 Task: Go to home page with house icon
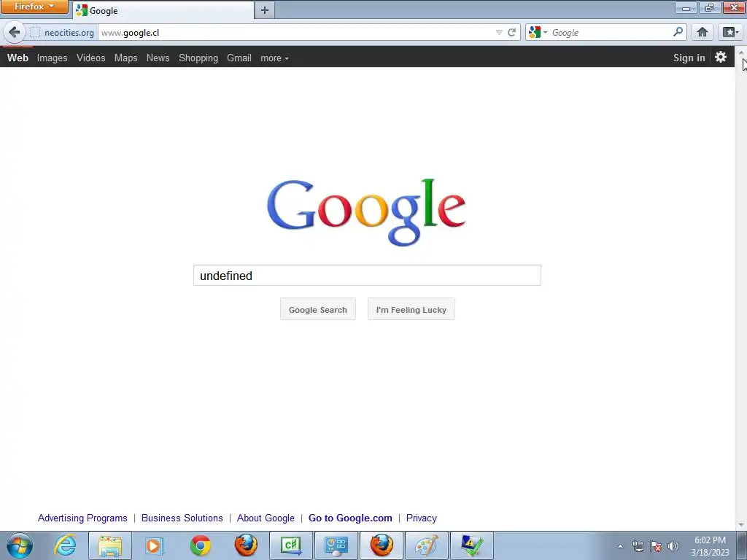703,32
